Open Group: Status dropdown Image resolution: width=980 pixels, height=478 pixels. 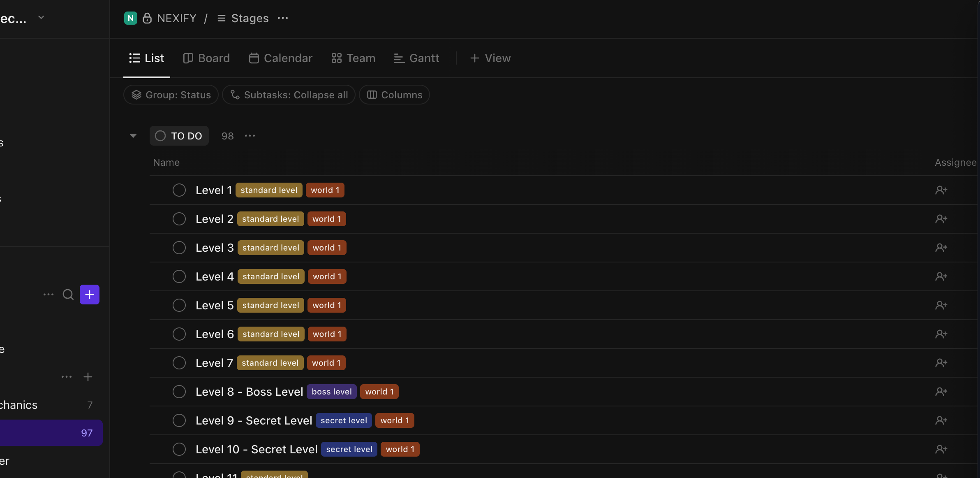click(171, 95)
